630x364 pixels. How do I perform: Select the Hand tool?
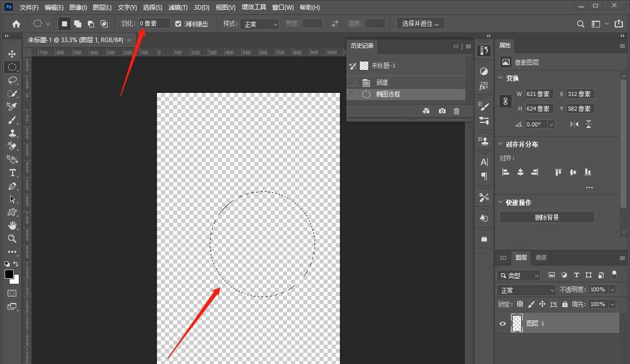(x=12, y=225)
